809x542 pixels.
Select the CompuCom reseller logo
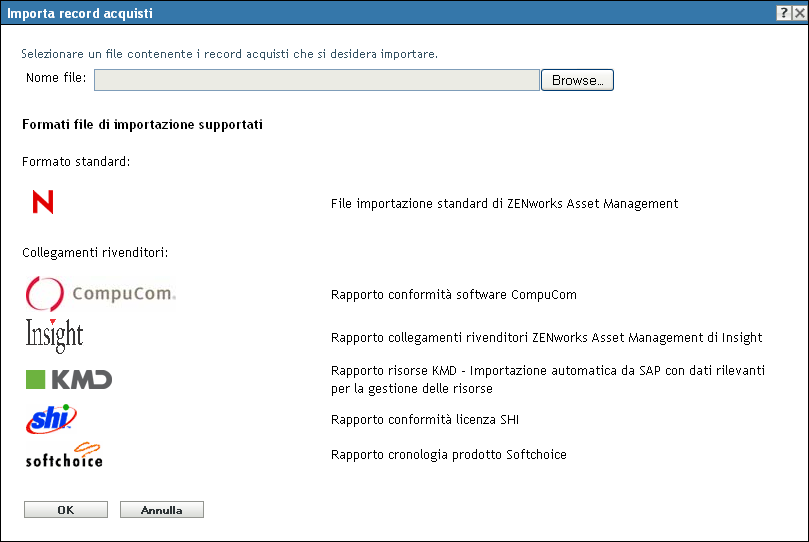point(101,293)
